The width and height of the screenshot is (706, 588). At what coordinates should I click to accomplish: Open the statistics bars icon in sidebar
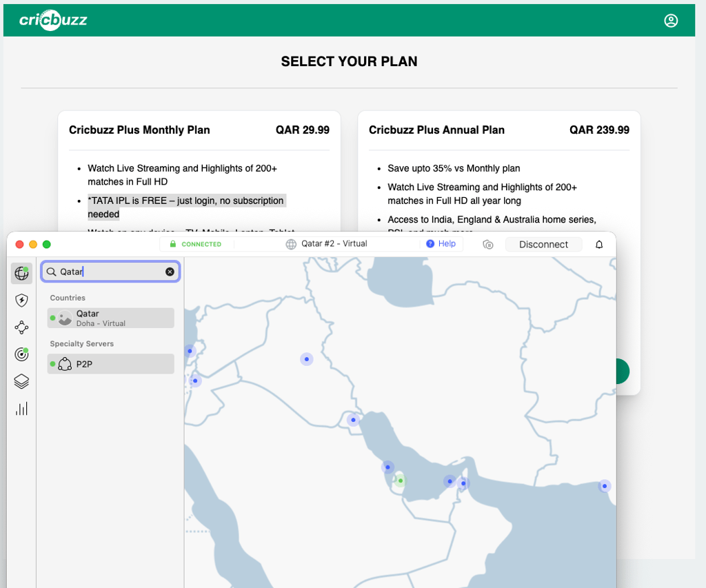(x=21, y=408)
